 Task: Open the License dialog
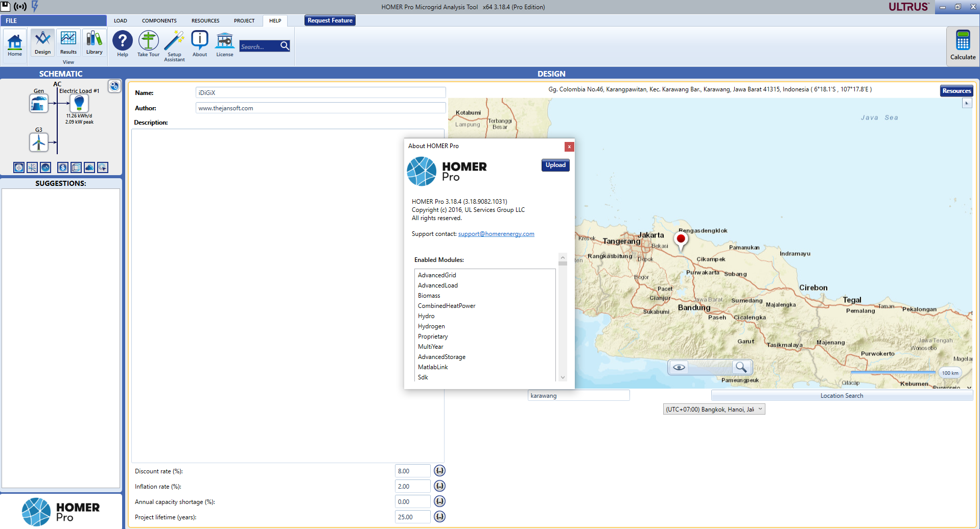(x=225, y=44)
